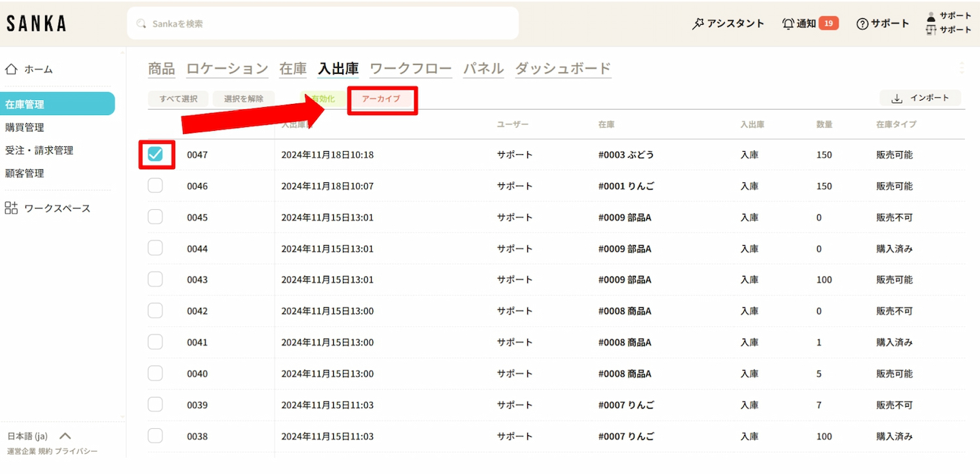Select the checkbox for row 0044
Viewport: 980px width, 474px height.
click(x=155, y=248)
